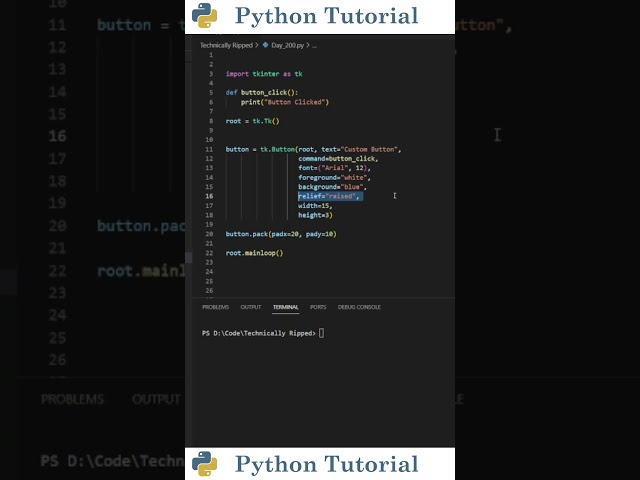Switch to the OUTPUT tab in the center panel

coord(251,307)
